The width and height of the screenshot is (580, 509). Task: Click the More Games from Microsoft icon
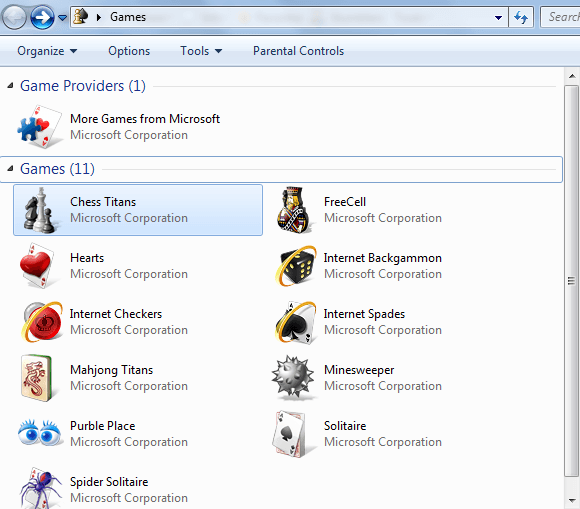[x=39, y=127]
